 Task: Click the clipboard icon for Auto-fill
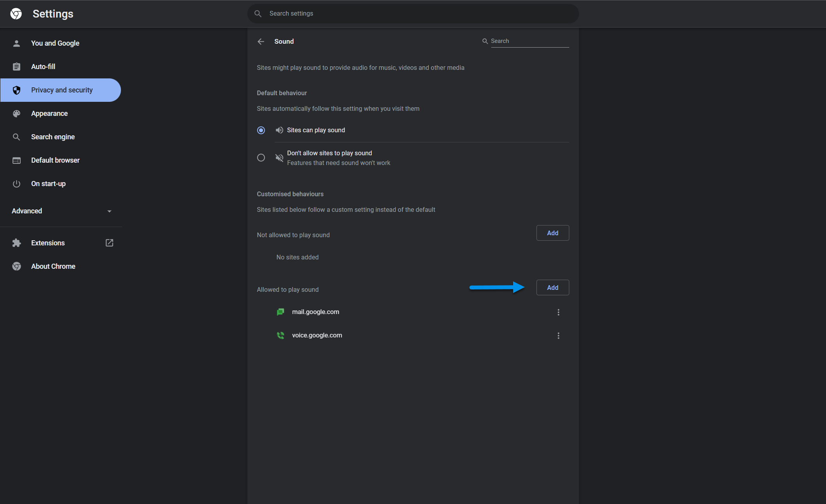16,67
